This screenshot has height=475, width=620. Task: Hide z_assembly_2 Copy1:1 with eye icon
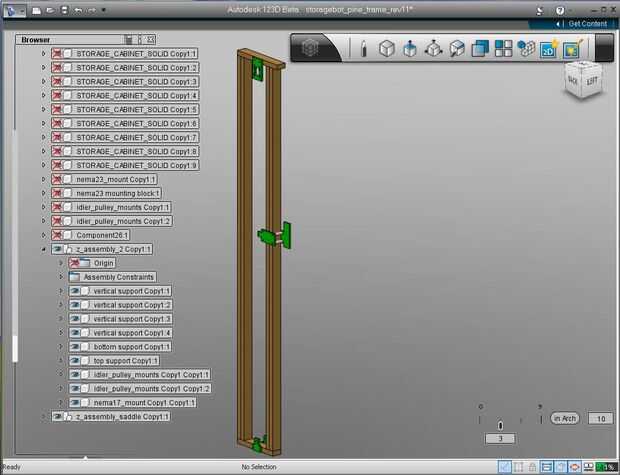tap(58, 249)
